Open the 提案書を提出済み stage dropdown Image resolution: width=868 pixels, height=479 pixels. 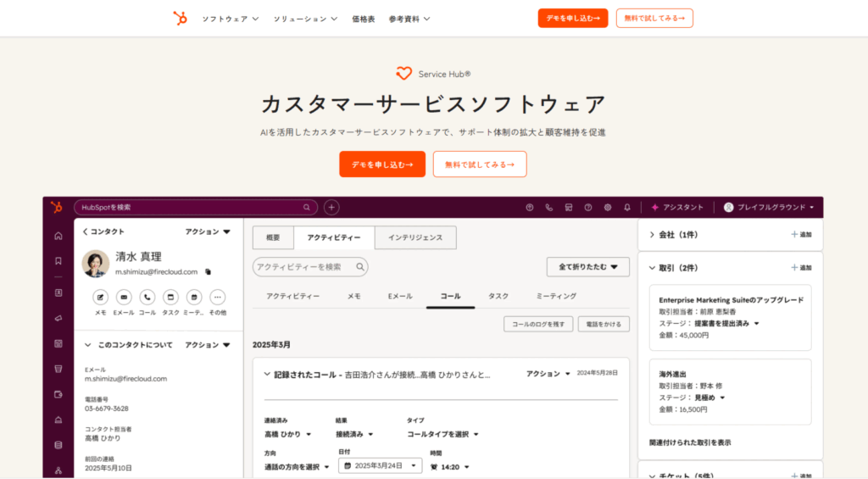726,323
